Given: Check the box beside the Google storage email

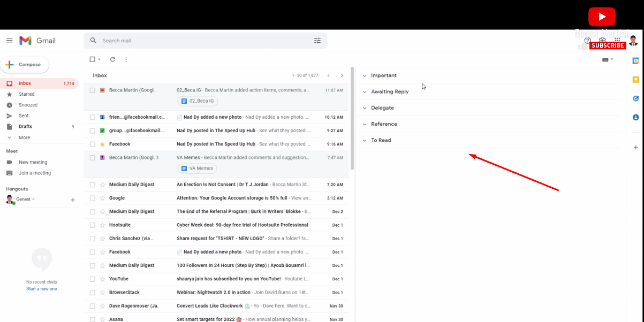Looking at the screenshot, I should (93, 198).
